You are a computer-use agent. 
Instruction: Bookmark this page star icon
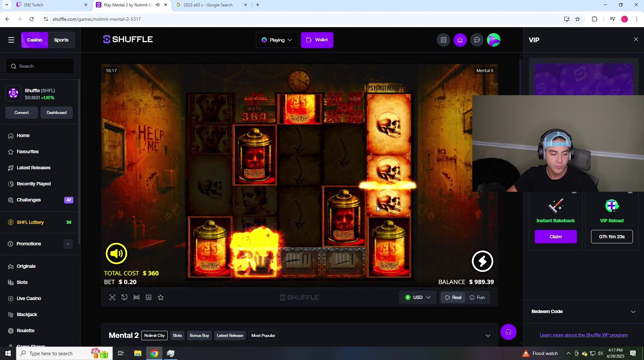578,19
